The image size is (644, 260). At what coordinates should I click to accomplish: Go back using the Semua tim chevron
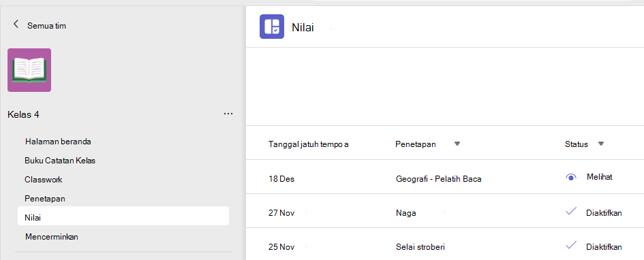(x=16, y=25)
